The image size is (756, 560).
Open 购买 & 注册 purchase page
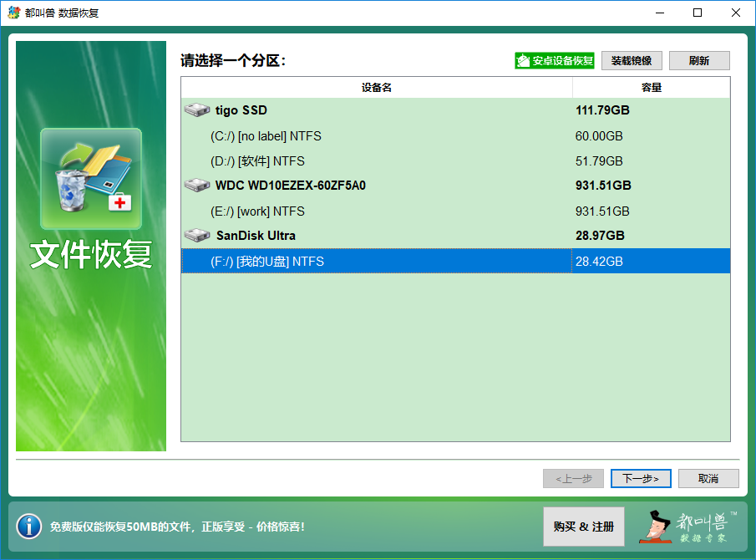pos(584,527)
